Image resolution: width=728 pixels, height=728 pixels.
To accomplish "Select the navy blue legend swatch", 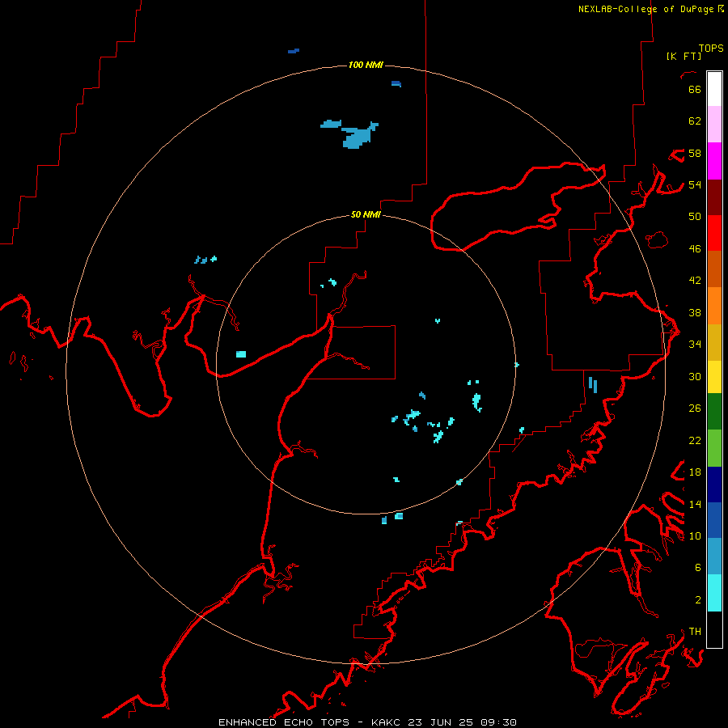I will pos(714,485).
